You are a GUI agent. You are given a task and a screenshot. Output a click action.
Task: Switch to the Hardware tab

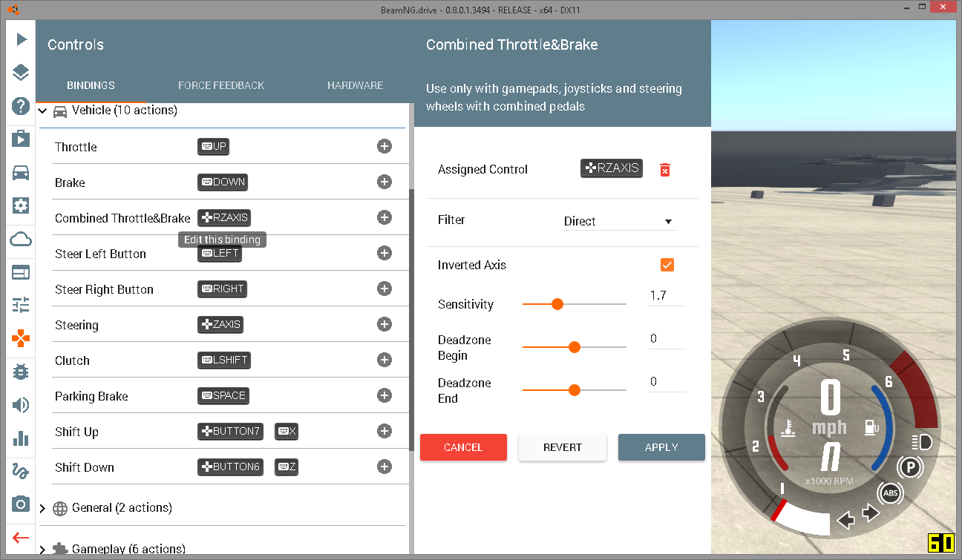pos(356,85)
